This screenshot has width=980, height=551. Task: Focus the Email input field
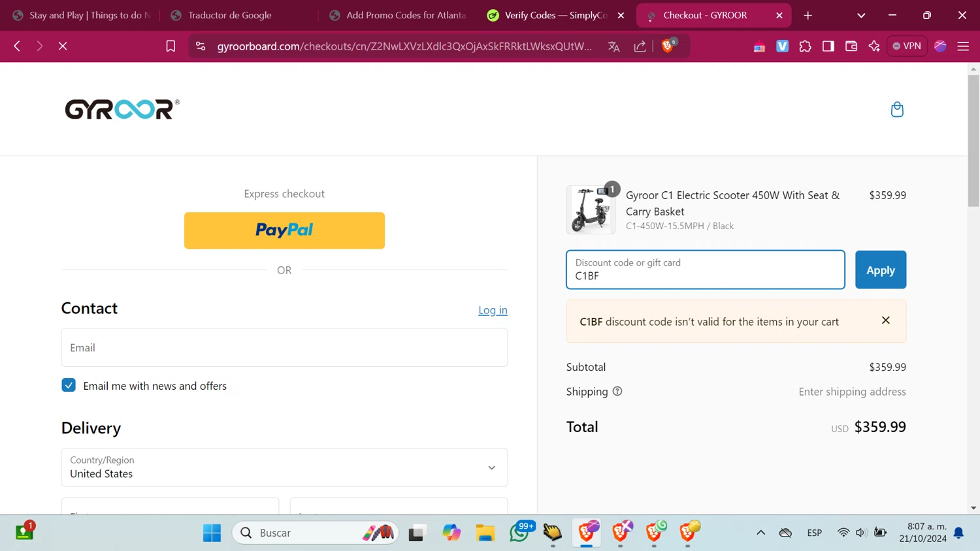(284, 347)
